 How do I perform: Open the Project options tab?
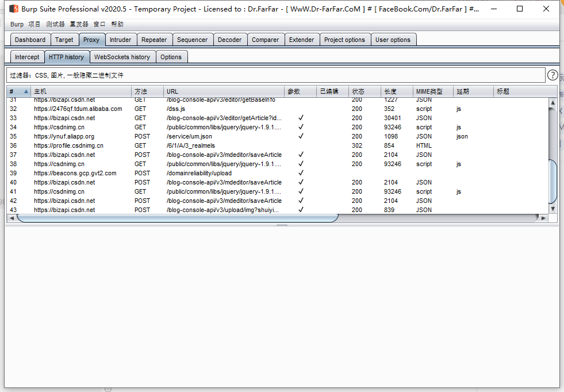(344, 40)
